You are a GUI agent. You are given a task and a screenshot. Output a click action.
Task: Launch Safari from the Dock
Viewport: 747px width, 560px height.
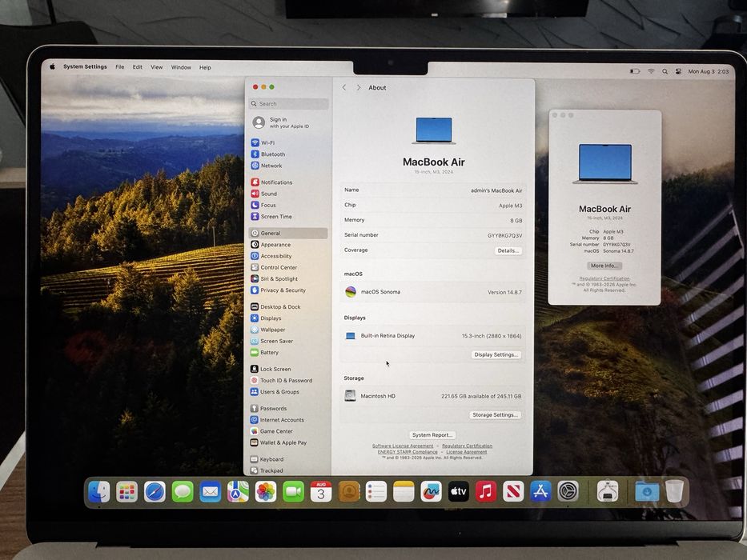[x=155, y=492]
